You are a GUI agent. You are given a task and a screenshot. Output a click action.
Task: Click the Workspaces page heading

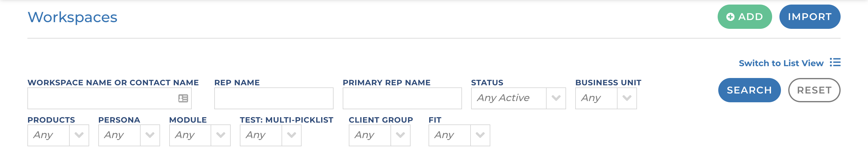72,17
